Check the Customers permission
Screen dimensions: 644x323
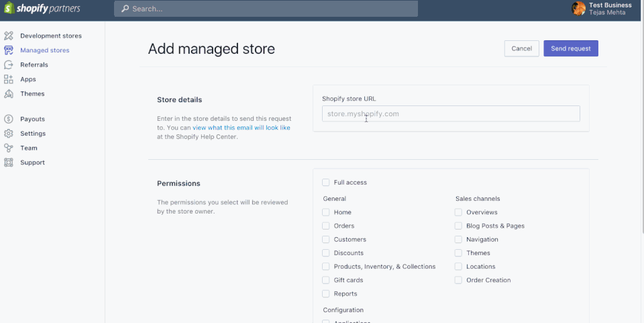326,240
